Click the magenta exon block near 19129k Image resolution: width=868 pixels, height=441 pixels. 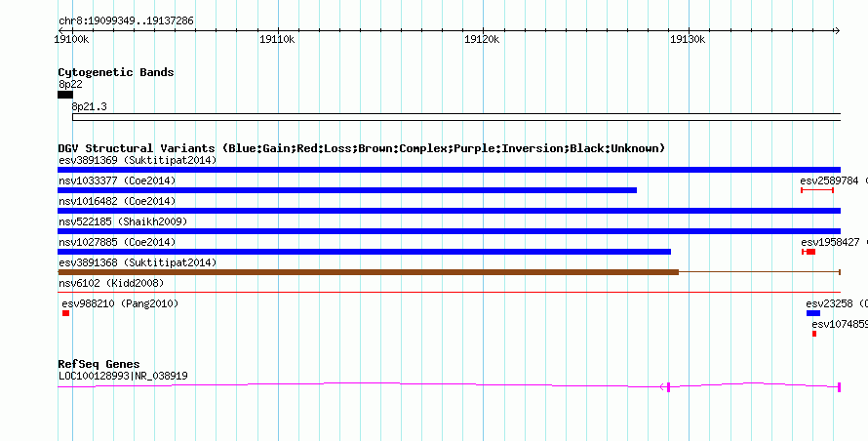coord(669,387)
